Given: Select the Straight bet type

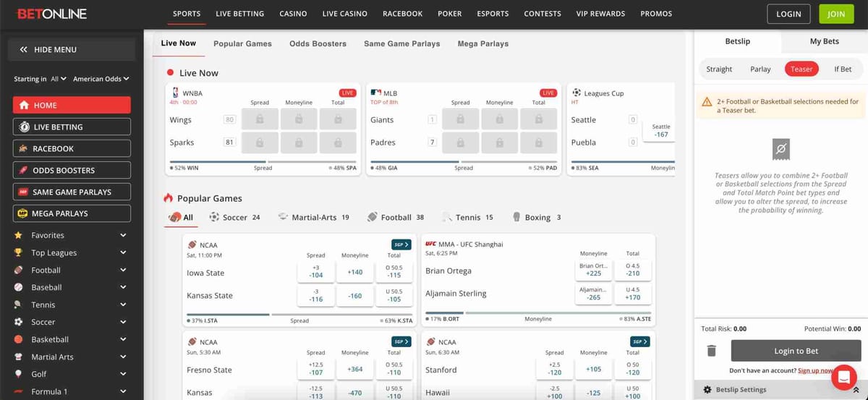Looking at the screenshot, I should pyautogui.click(x=719, y=69).
